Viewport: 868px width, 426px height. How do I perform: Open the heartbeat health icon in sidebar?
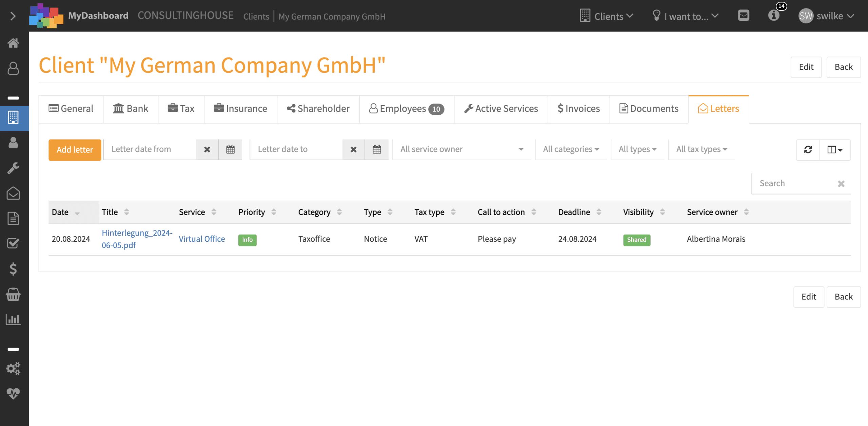13,393
